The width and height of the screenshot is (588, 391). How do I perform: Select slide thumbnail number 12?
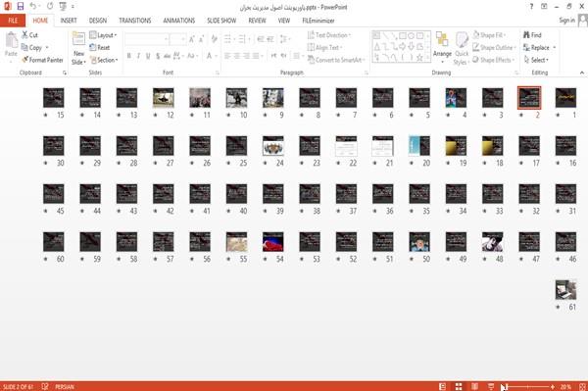tap(163, 97)
